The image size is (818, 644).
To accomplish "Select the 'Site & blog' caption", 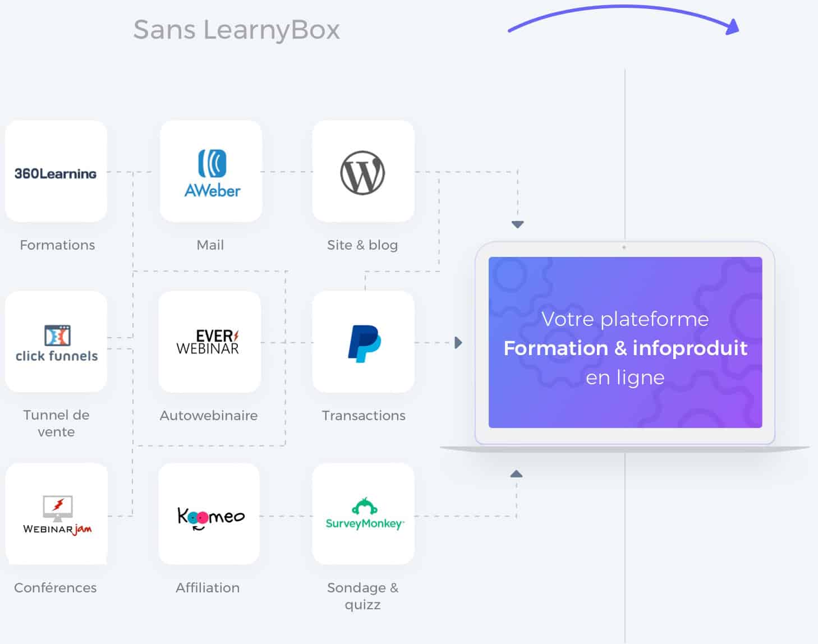I will 362,245.
